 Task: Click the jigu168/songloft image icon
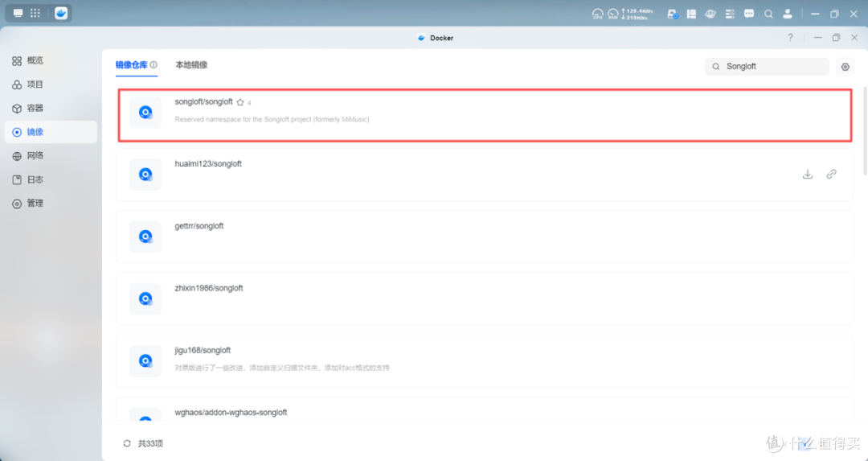(145, 360)
